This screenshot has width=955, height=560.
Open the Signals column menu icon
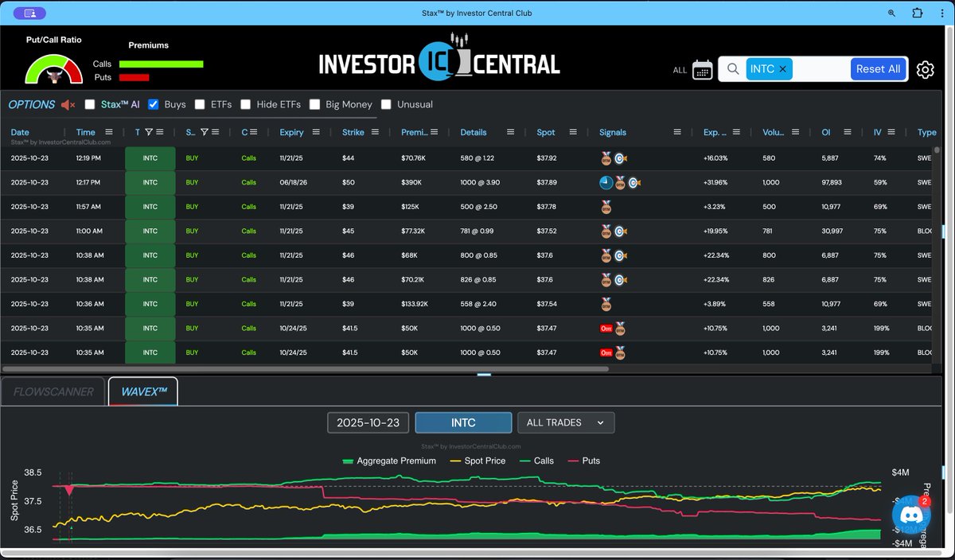[x=677, y=132]
